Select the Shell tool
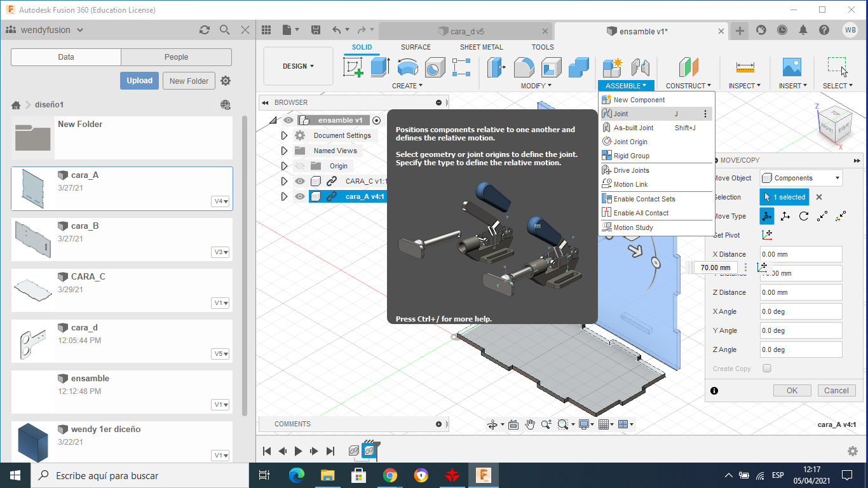This screenshot has height=488, width=868. (551, 67)
